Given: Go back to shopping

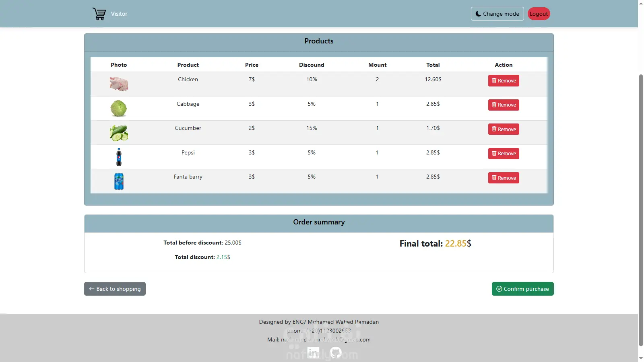Looking at the screenshot, I should point(115,289).
